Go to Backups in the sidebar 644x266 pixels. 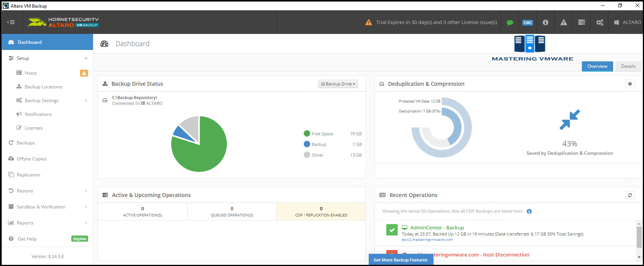[x=26, y=143]
